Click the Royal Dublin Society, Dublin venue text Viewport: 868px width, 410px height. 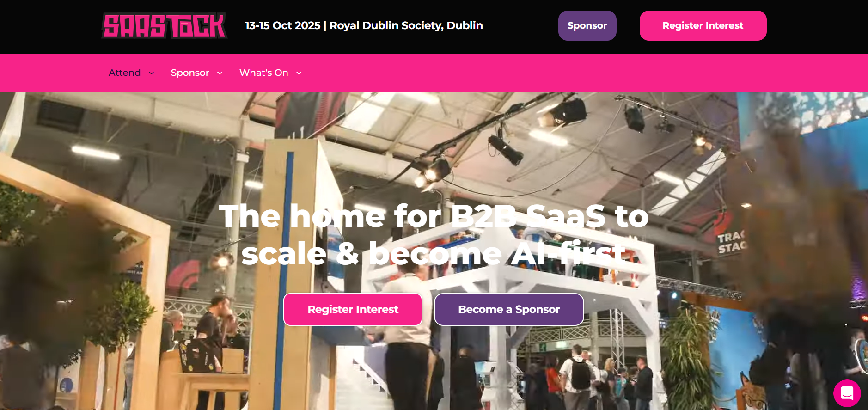tap(406, 25)
